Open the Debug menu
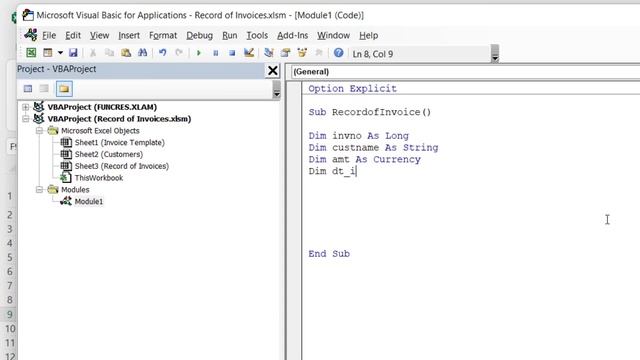 point(200,36)
